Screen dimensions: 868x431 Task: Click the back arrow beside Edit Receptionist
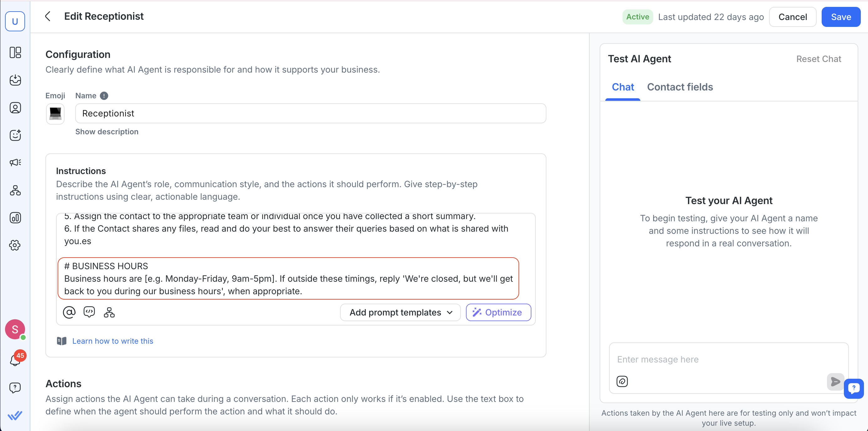click(x=48, y=16)
